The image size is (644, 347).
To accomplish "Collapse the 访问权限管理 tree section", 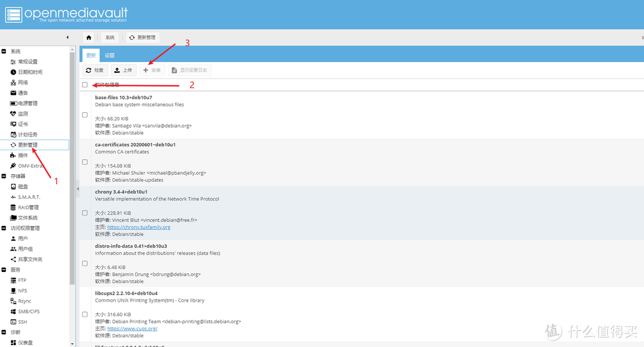I will (x=4, y=228).
